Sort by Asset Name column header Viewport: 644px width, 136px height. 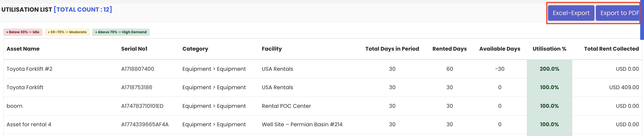(x=23, y=49)
